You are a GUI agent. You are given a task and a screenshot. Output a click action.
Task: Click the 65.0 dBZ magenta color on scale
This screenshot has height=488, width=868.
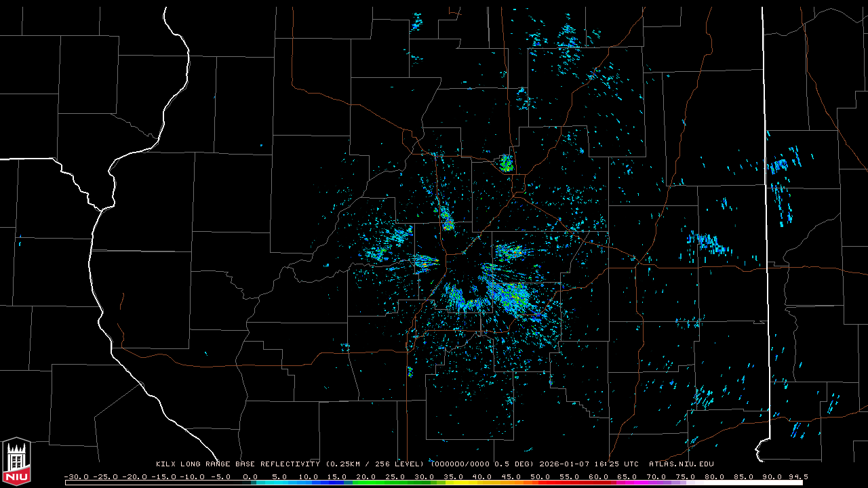point(627,483)
